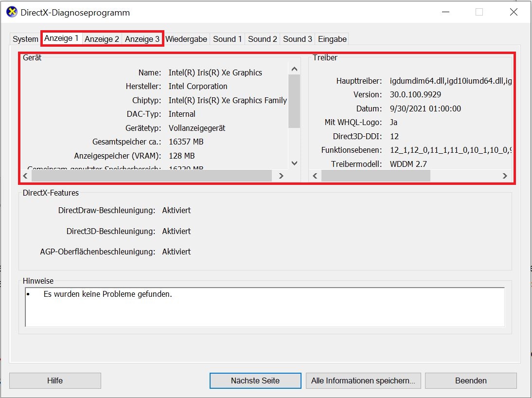The width and height of the screenshot is (532, 398).
Task: Click the chip type Intel(R) Iris(R) Xe Graphics Family
Action: tap(228, 101)
